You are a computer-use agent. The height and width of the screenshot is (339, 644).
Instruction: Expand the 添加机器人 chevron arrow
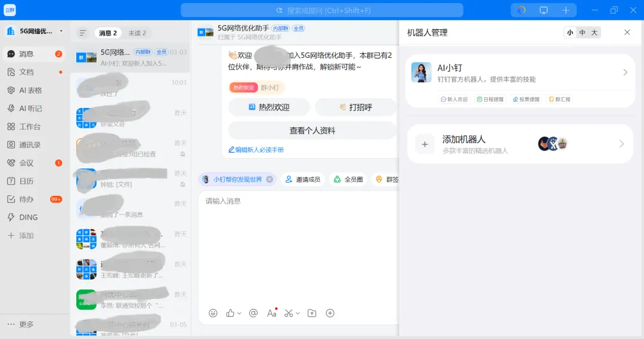621,144
